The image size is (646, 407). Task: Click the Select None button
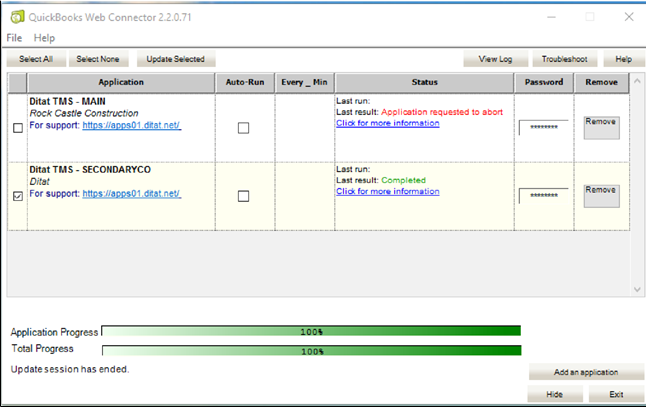97,60
